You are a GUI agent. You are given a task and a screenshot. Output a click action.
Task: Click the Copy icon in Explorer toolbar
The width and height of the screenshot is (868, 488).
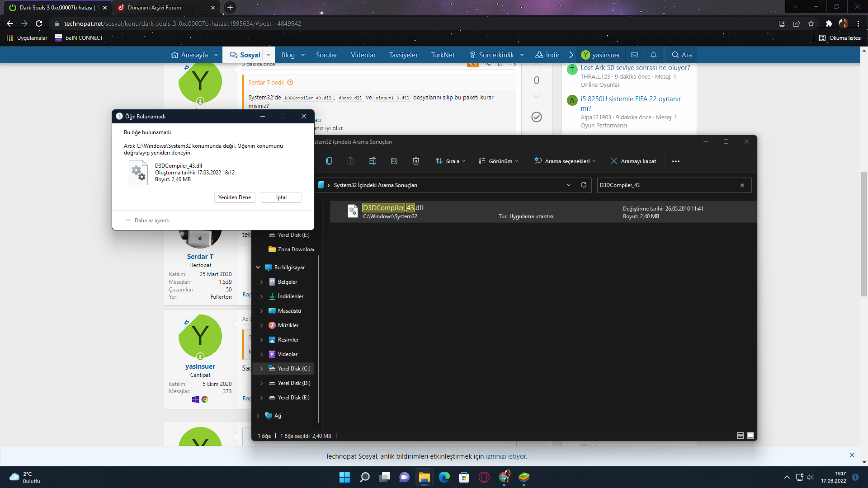[x=329, y=161]
